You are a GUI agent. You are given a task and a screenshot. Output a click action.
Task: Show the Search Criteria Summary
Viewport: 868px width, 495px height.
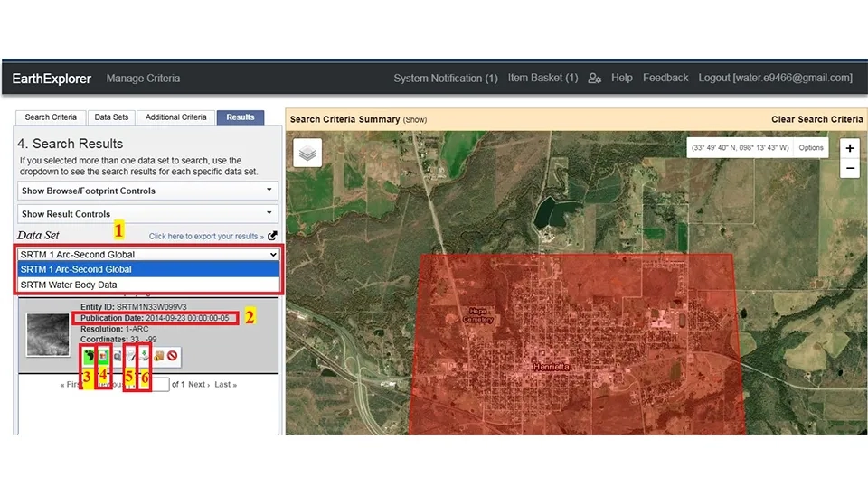pyautogui.click(x=415, y=119)
